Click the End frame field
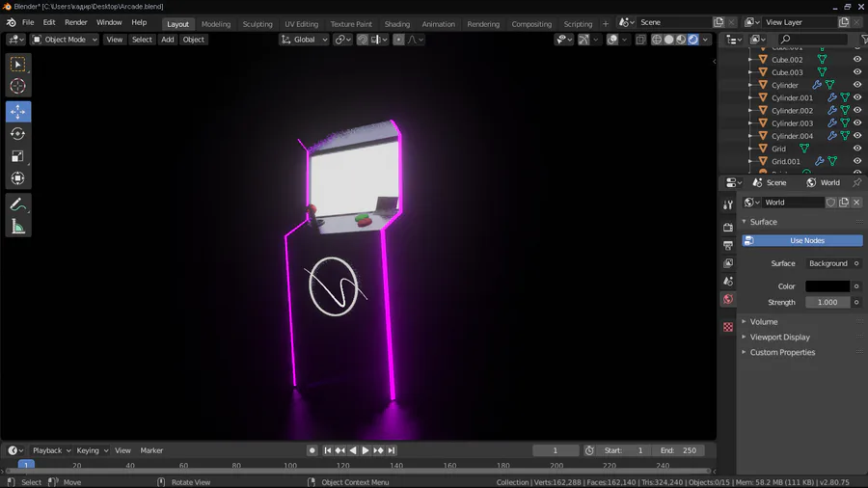Screen dimensions: 868x488 point(678,450)
